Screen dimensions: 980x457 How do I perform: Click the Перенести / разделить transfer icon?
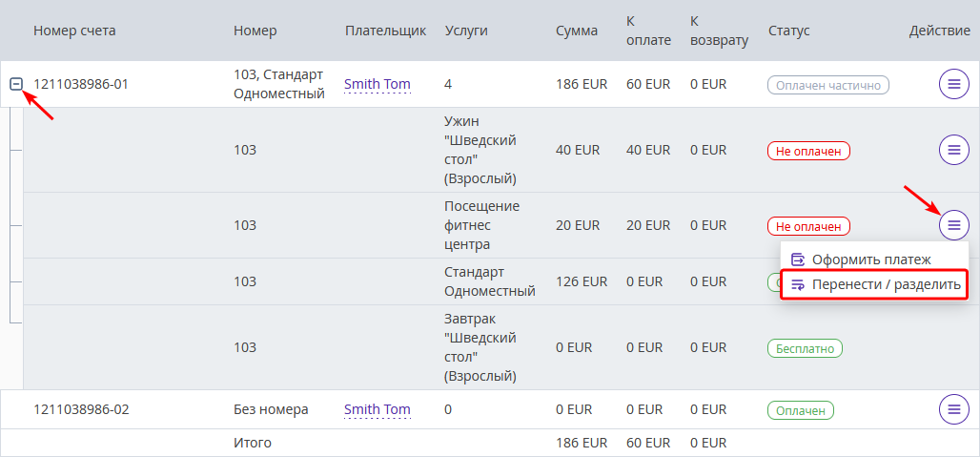pos(798,285)
